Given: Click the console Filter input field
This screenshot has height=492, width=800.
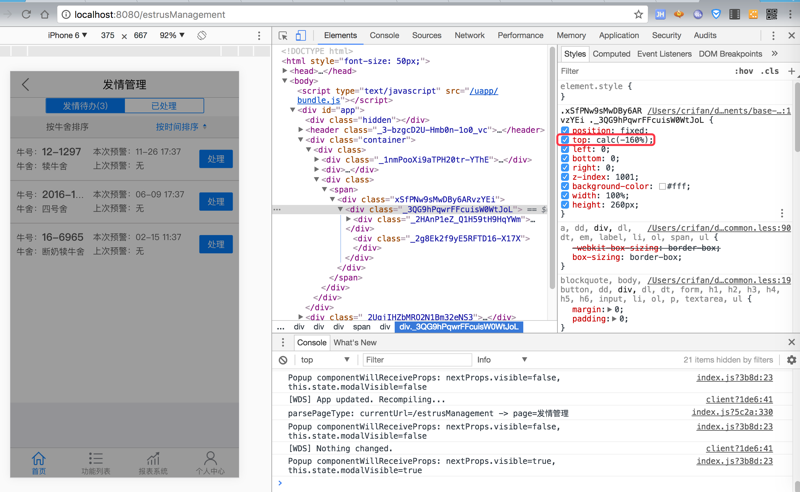Looking at the screenshot, I should point(415,360).
